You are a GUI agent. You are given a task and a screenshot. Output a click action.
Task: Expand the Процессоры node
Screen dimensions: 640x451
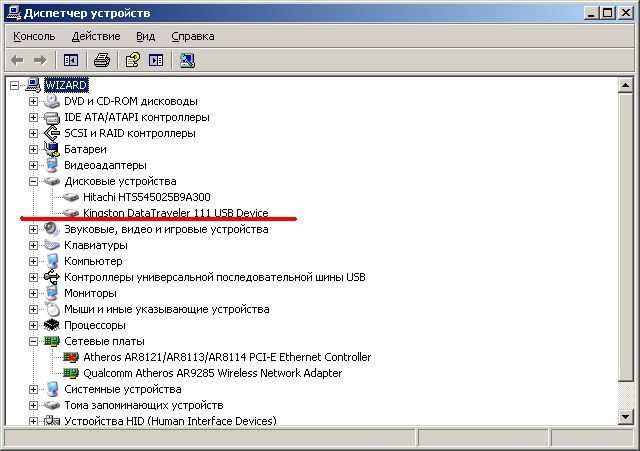pos(33,325)
